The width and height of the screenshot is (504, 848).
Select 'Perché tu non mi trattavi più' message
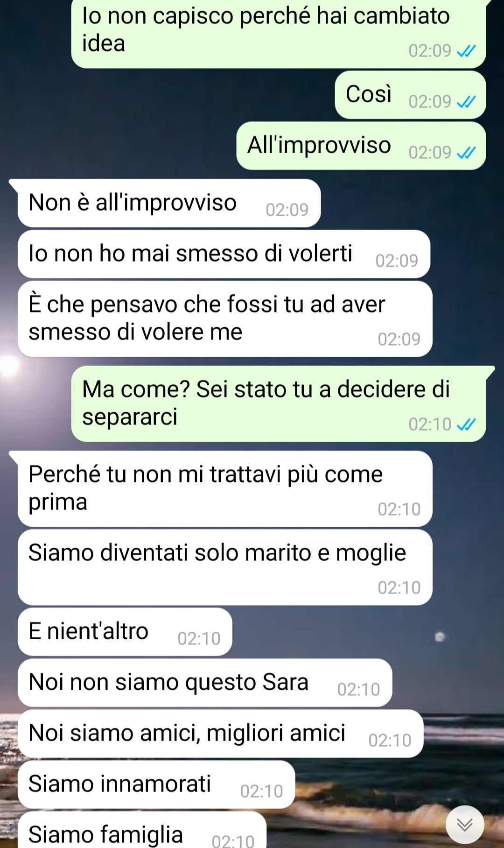225,489
